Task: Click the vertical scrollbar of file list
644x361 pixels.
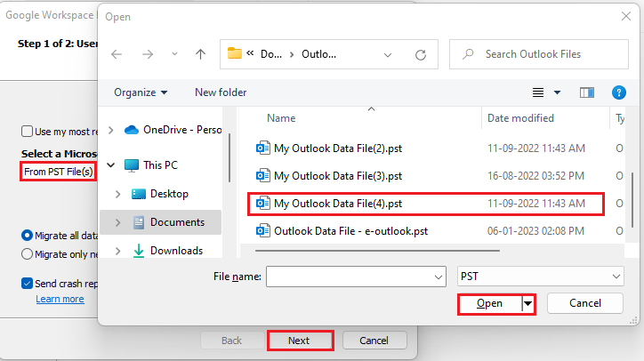Action: (x=632, y=200)
